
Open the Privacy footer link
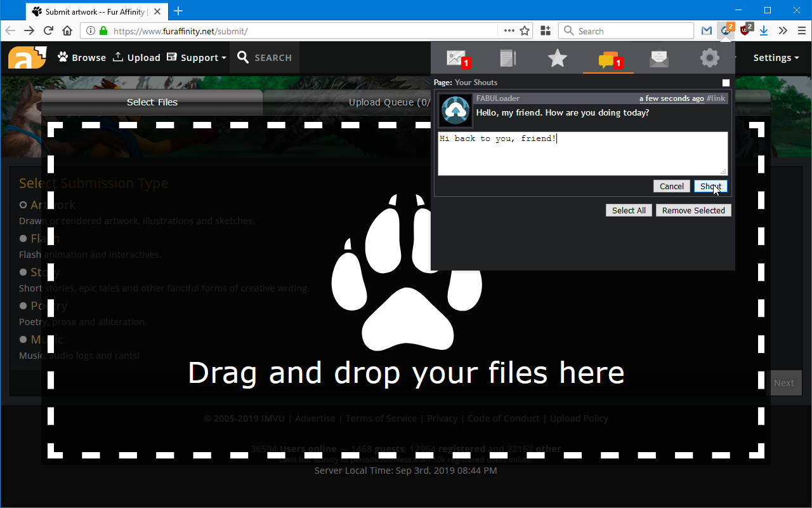(442, 418)
